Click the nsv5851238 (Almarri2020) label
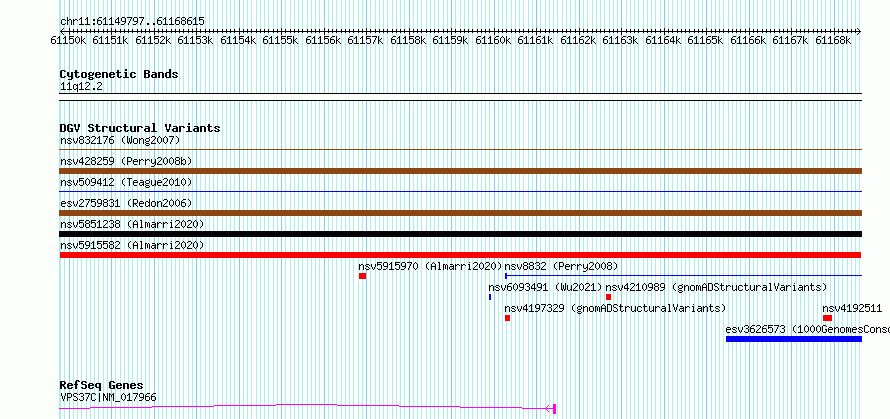The width and height of the screenshot is (890, 419). tap(132, 224)
